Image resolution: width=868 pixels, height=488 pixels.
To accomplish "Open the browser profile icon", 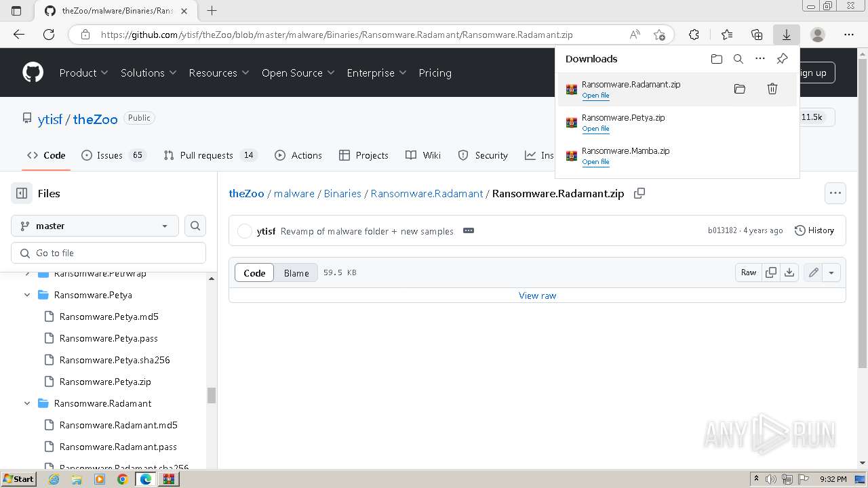I will pyautogui.click(x=818, y=35).
